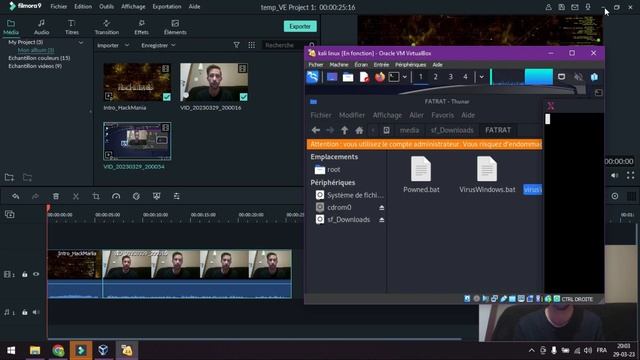Click sf_Downloads path button in Thunar
The image size is (640, 360).
(x=452, y=130)
